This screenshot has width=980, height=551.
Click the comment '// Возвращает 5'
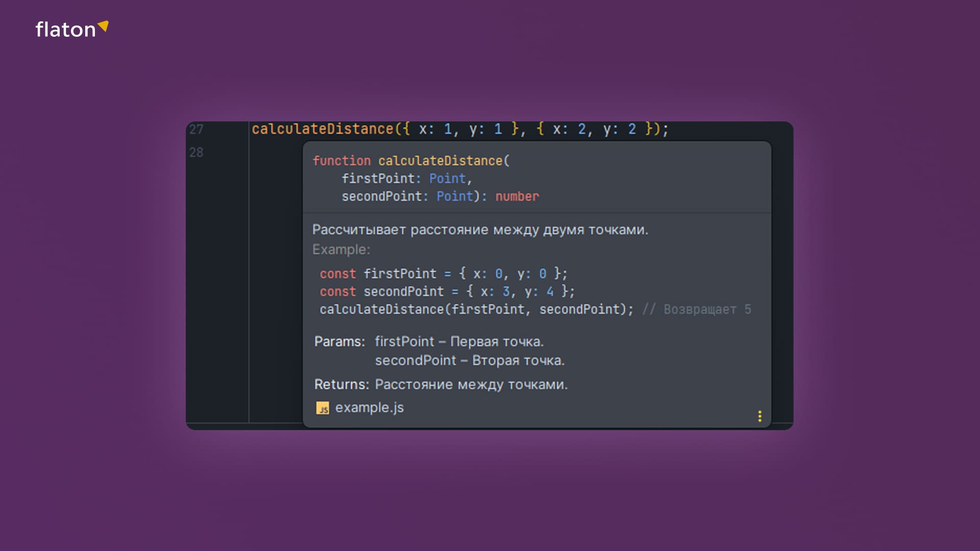pyautogui.click(x=697, y=310)
